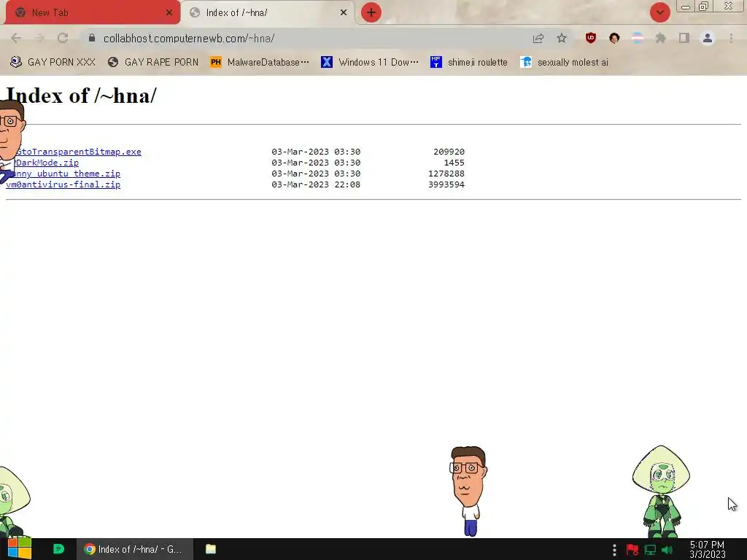Open the Windows 11 Dow… bookmark
The width and height of the screenshot is (747, 560).
[x=370, y=63]
